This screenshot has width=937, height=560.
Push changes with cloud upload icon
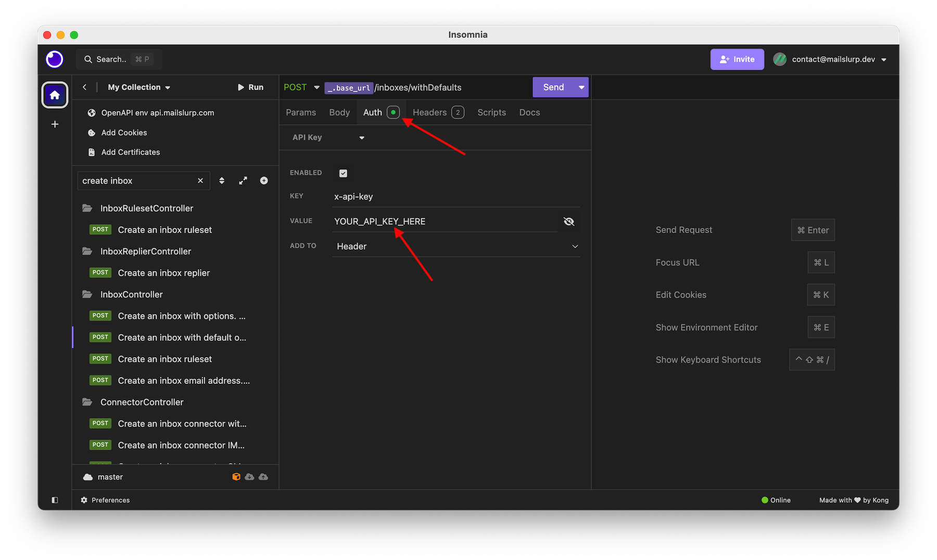(x=263, y=477)
